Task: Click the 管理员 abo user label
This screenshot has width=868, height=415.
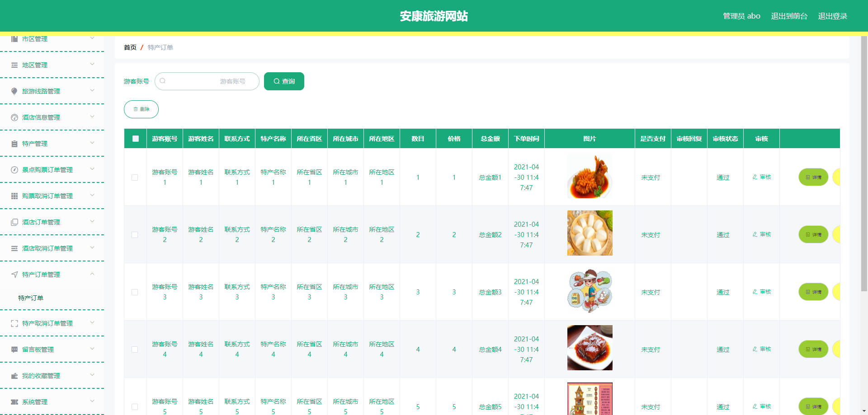Action: click(x=741, y=16)
